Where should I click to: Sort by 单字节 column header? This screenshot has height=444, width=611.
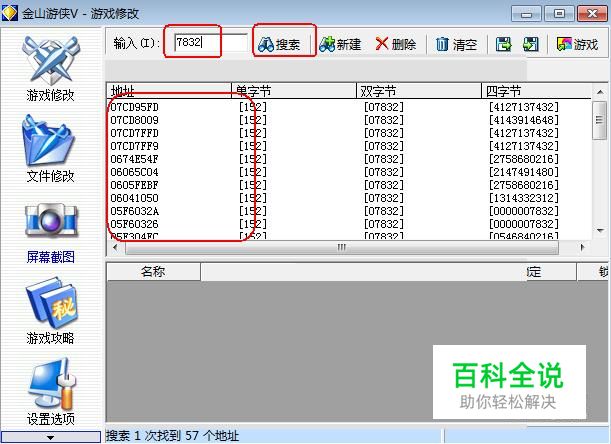click(x=294, y=91)
